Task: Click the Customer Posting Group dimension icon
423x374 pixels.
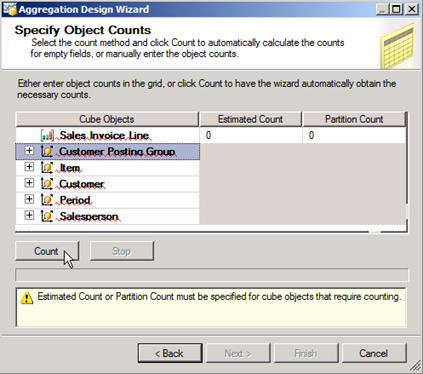Action: [47, 151]
